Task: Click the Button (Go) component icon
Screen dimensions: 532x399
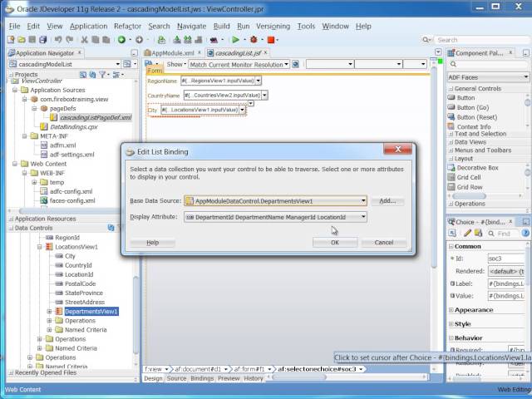Action: coord(451,107)
